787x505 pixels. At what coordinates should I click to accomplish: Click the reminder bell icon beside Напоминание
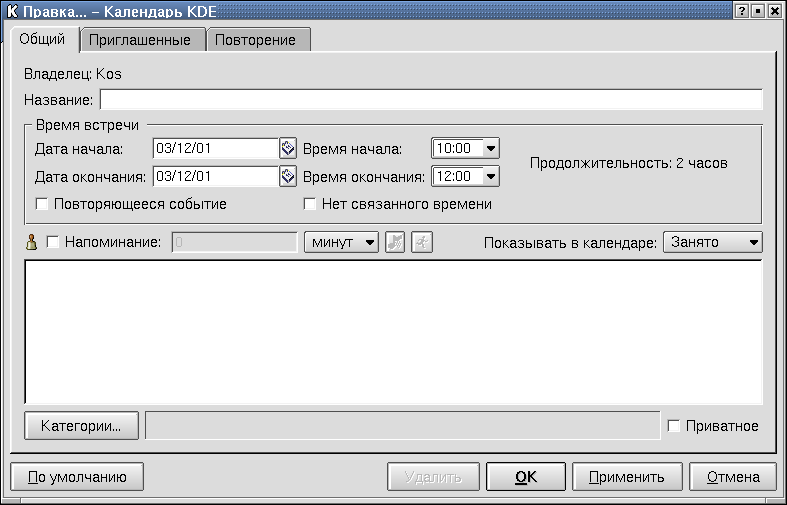(31, 242)
